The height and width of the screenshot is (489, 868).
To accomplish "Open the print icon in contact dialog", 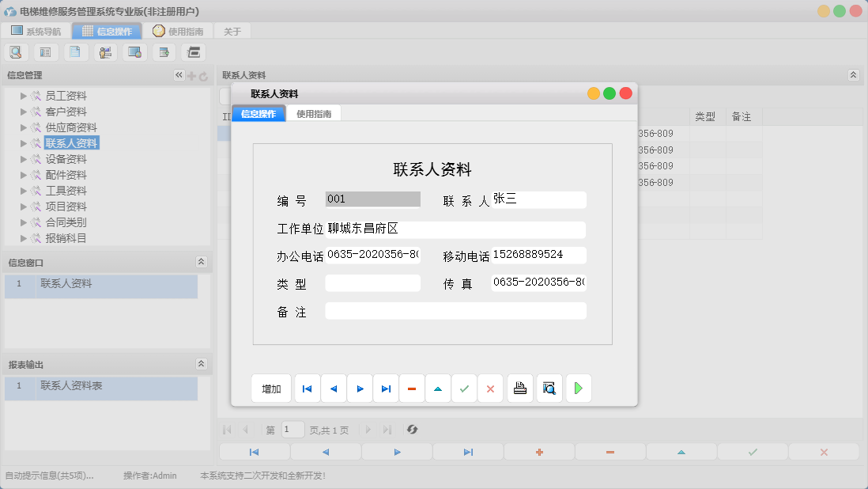I will (x=519, y=388).
